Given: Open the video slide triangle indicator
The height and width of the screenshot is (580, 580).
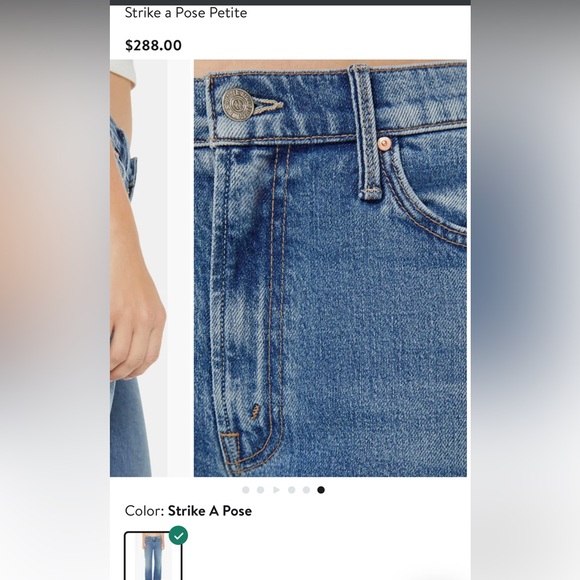Looking at the screenshot, I should (276, 490).
